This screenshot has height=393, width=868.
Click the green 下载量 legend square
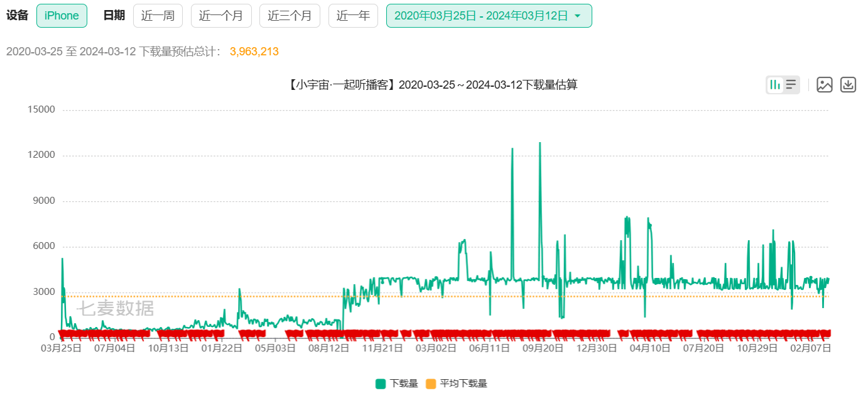(381, 384)
